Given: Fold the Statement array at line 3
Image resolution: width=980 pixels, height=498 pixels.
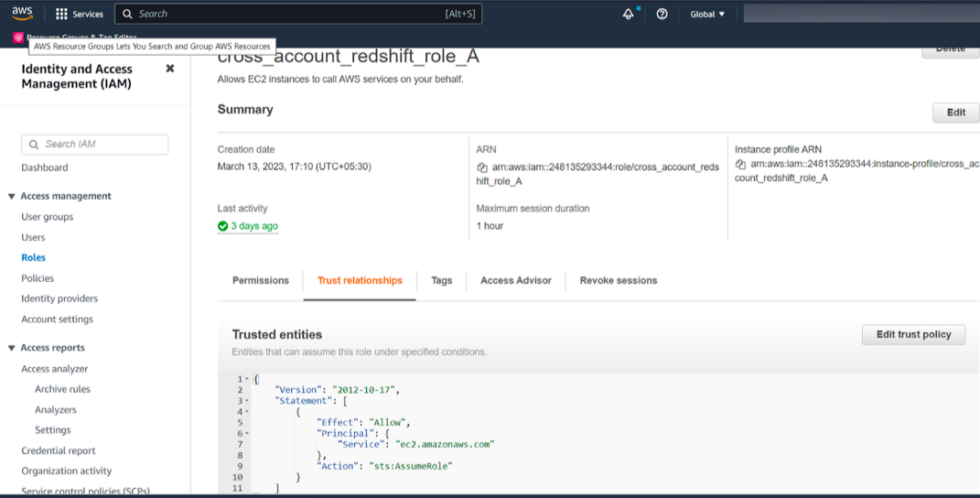Looking at the screenshot, I should [x=247, y=400].
